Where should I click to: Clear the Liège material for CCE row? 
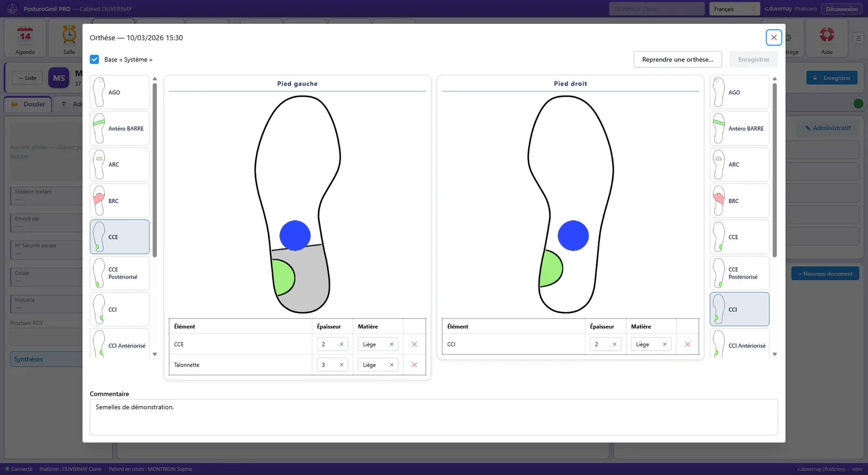(x=392, y=344)
